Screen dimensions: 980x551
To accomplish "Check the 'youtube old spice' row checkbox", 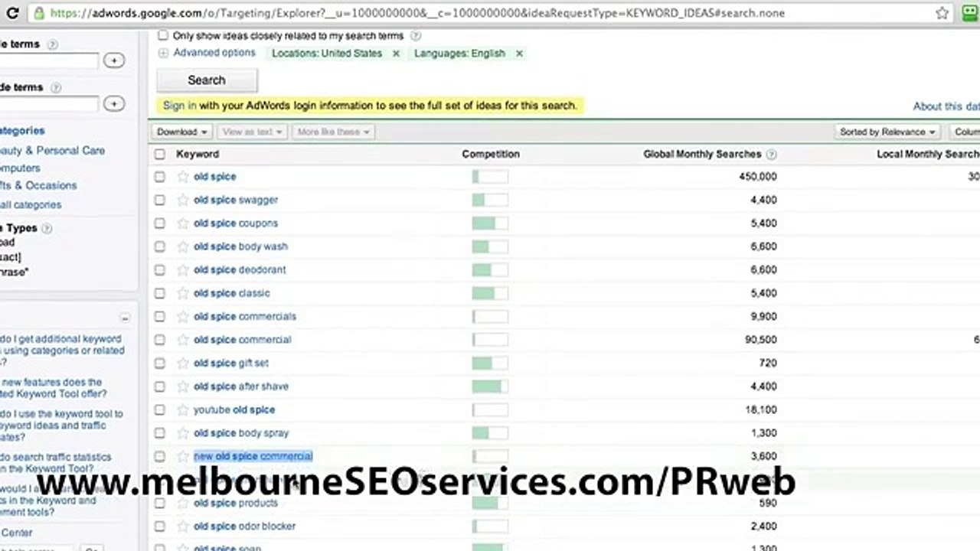I will (x=159, y=410).
